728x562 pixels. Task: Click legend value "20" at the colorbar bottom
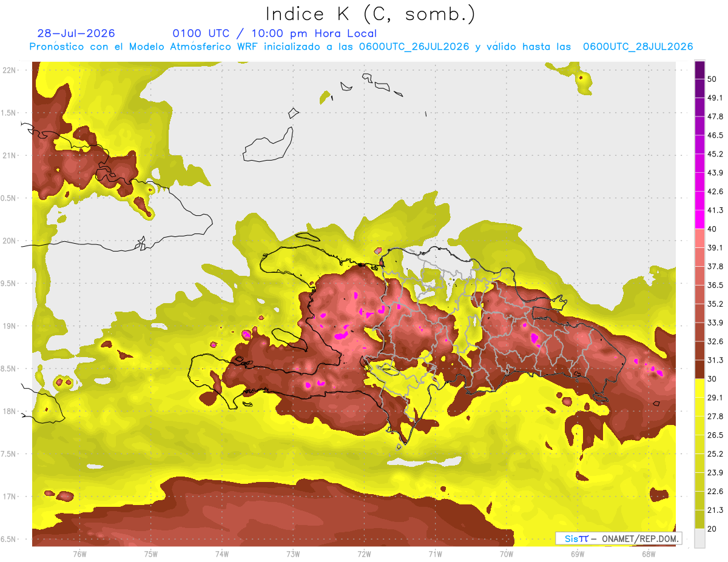point(713,529)
